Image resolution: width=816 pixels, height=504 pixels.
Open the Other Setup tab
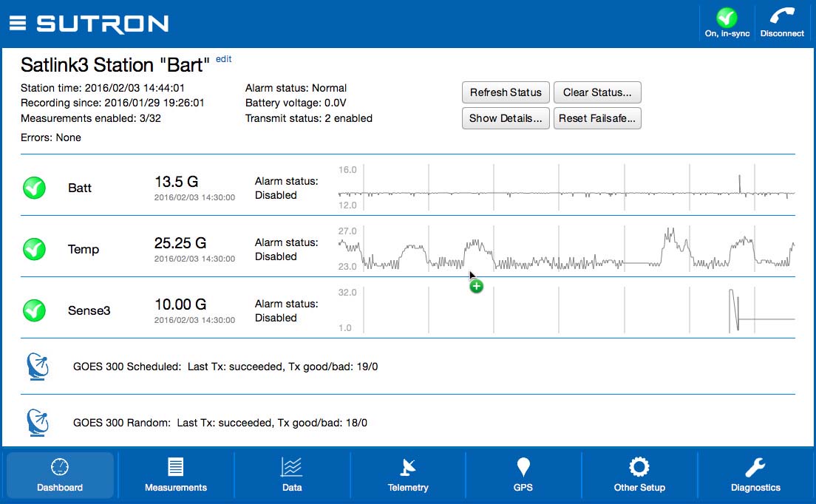639,475
